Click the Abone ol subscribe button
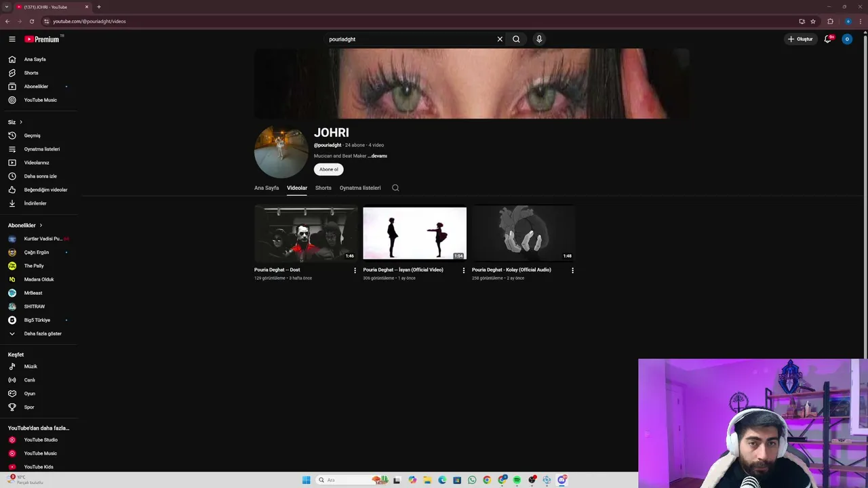The height and width of the screenshot is (488, 868). tap(329, 169)
